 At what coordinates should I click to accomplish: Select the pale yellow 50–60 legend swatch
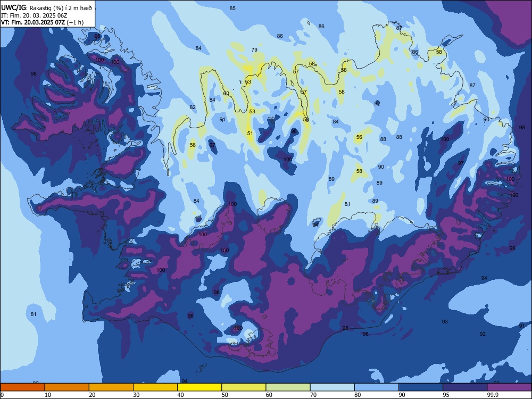click(x=244, y=387)
